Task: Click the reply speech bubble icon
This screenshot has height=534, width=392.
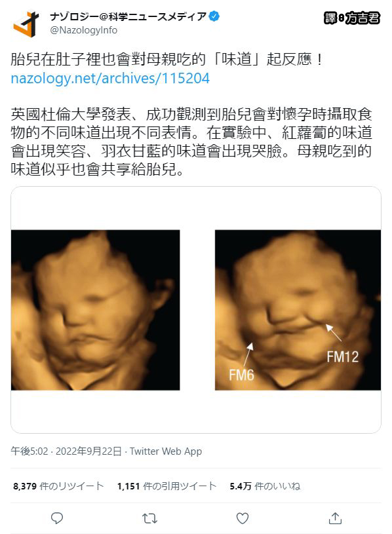Action: [57, 518]
